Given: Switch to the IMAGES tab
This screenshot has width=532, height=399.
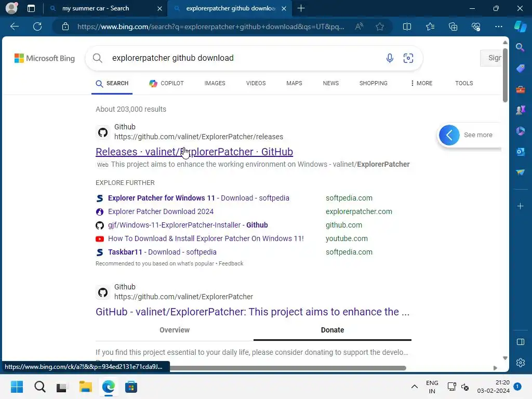Looking at the screenshot, I should coord(215,84).
